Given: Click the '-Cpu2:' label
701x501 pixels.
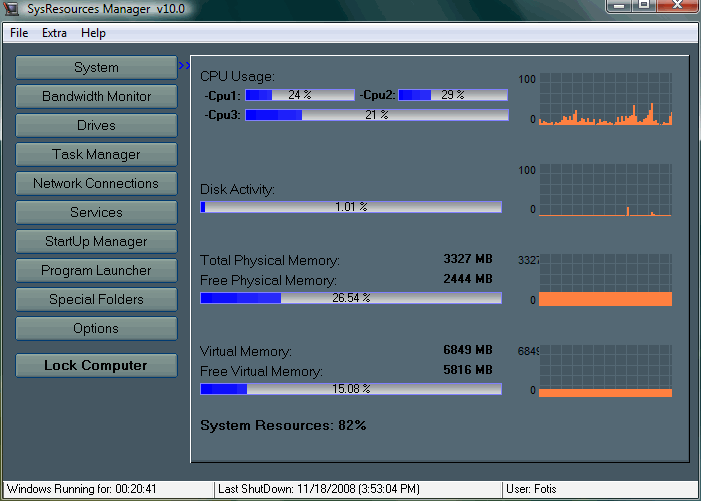Looking at the screenshot, I should click(x=377, y=95).
